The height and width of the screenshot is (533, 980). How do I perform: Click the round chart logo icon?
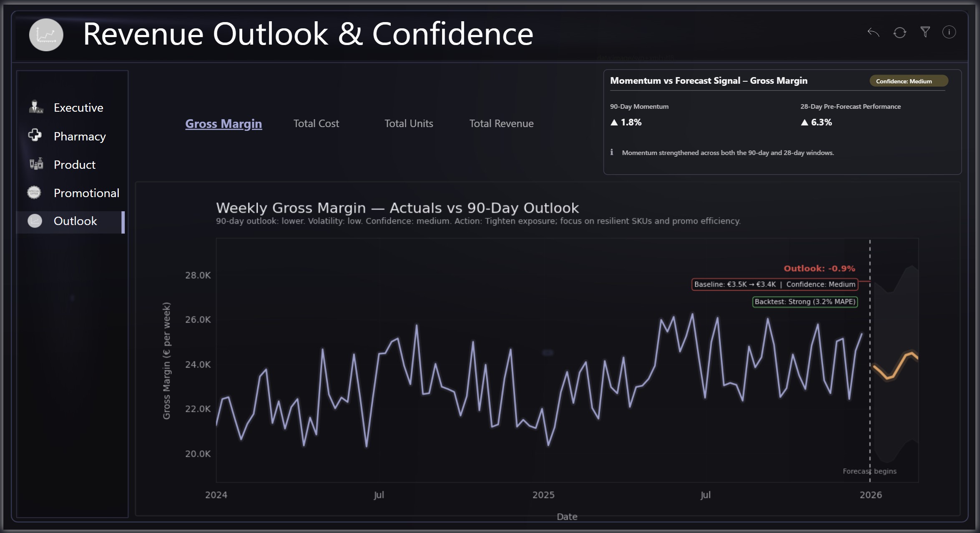(x=46, y=35)
